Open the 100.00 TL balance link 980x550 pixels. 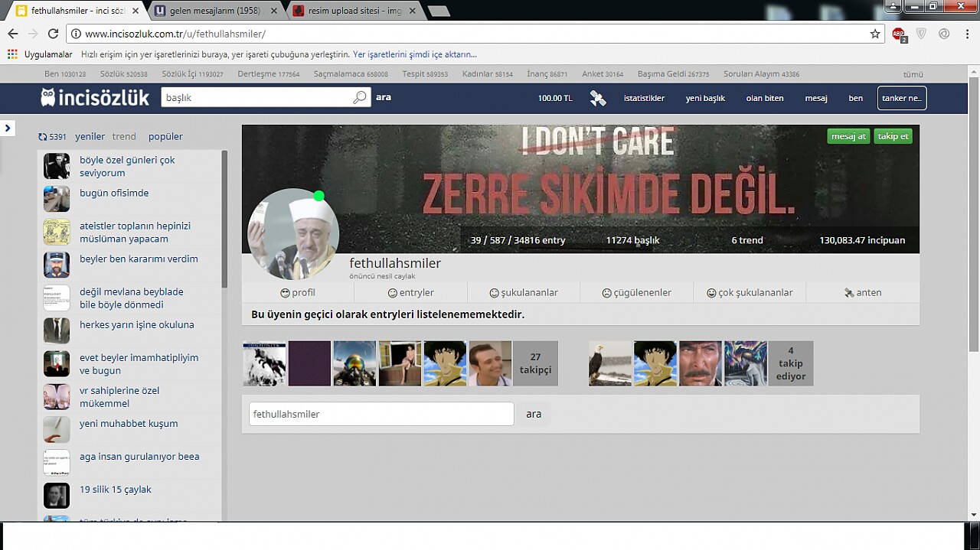pyautogui.click(x=555, y=98)
